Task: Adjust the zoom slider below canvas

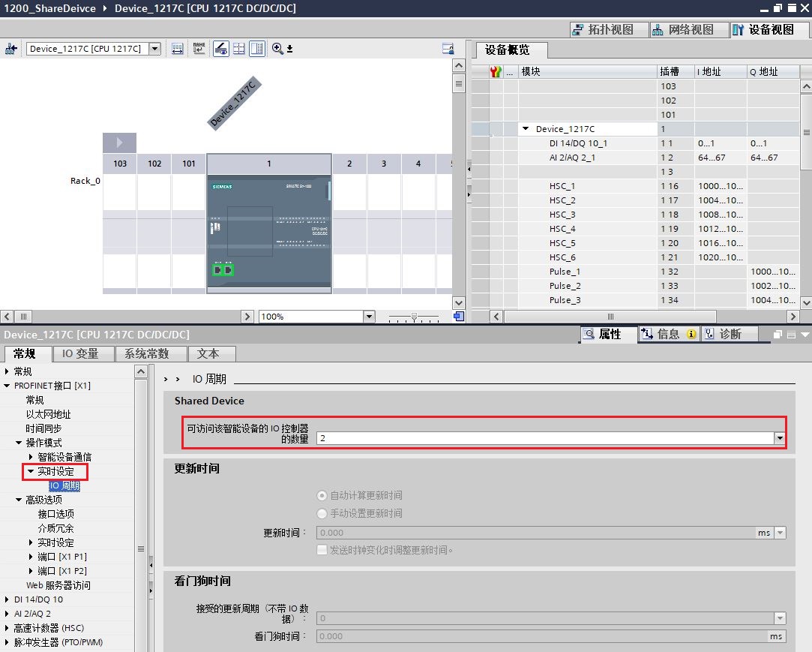Action: click(414, 316)
